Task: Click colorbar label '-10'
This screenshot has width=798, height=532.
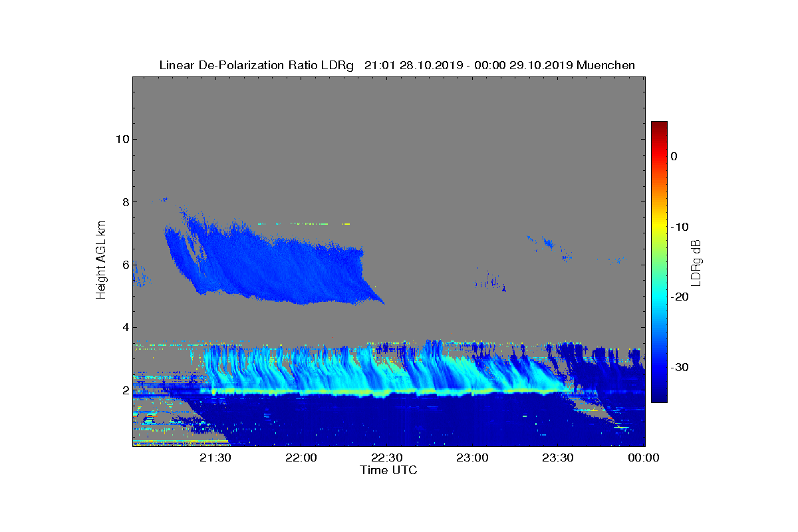Action: [x=680, y=227]
